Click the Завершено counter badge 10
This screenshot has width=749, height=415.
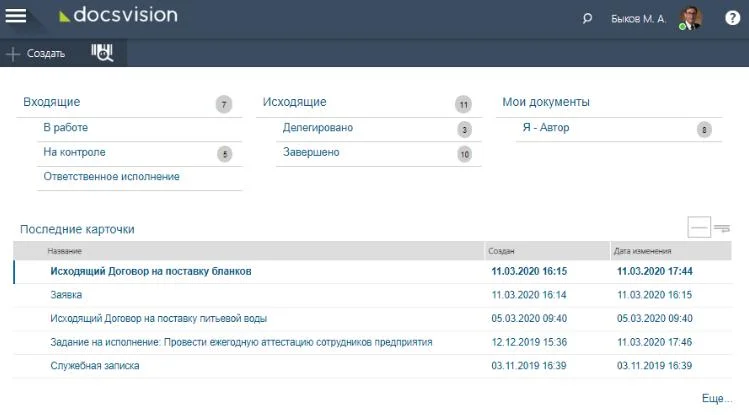pyautogui.click(x=464, y=154)
